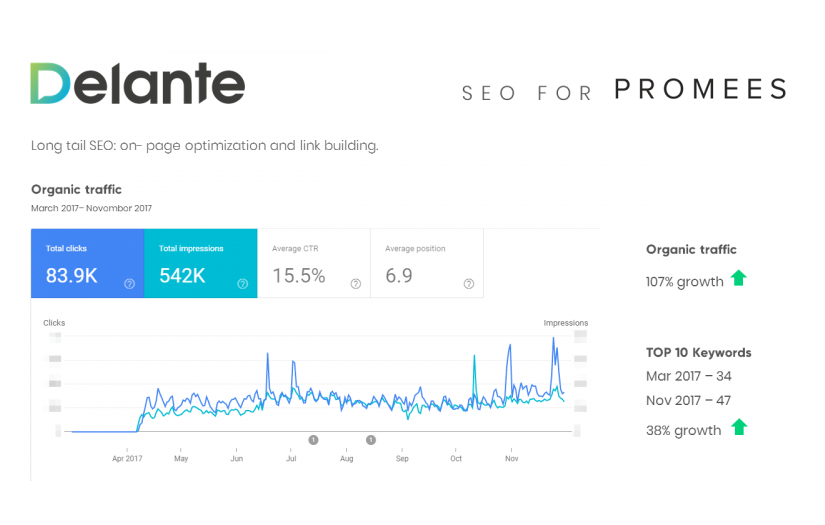Click the 107% growth text
Viewport: 825px width, 525px height.
[x=685, y=282]
